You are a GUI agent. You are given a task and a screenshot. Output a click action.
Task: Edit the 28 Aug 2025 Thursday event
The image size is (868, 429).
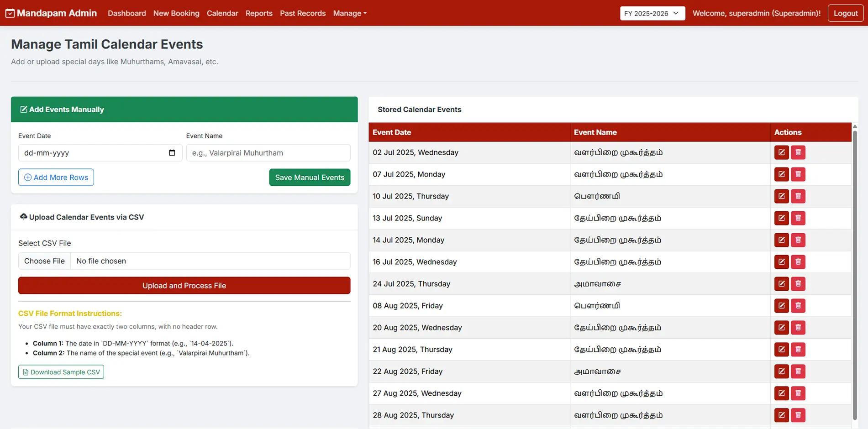[781, 415]
